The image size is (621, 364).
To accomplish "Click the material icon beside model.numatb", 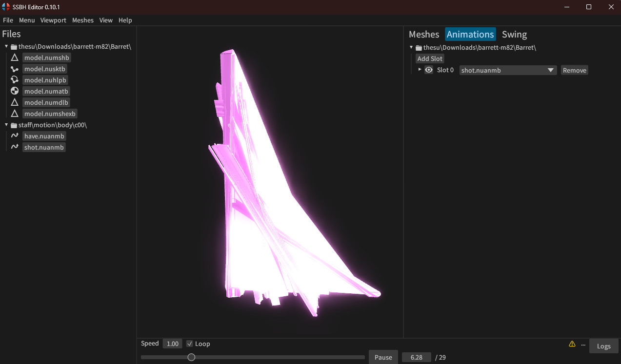I will click(15, 91).
